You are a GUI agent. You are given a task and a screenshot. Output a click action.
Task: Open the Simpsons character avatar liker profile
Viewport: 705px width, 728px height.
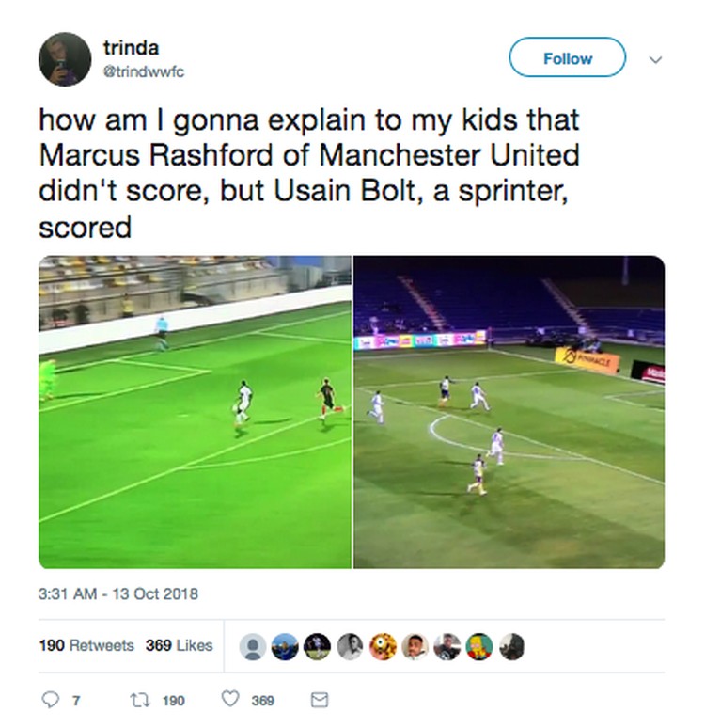pos(479,646)
